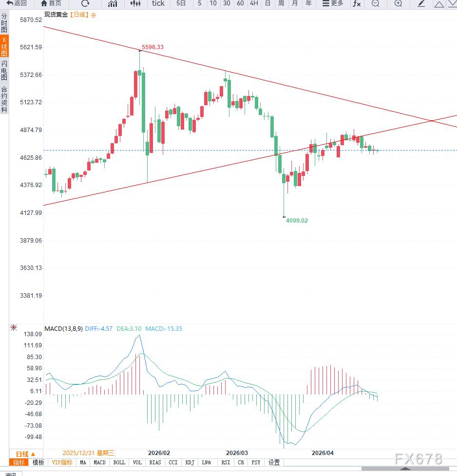The image size is (457, 476).
Task: Open VIP指标 indicators link
Action: pos(62,462)
